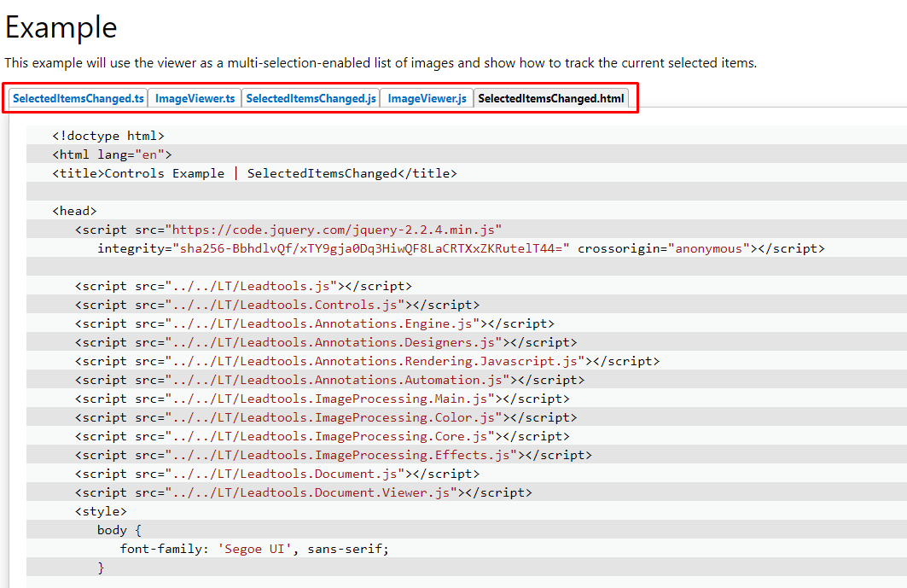Click the body { CSS line
Viewport: 907px width, 588px height.
click(x=119, y=531)
